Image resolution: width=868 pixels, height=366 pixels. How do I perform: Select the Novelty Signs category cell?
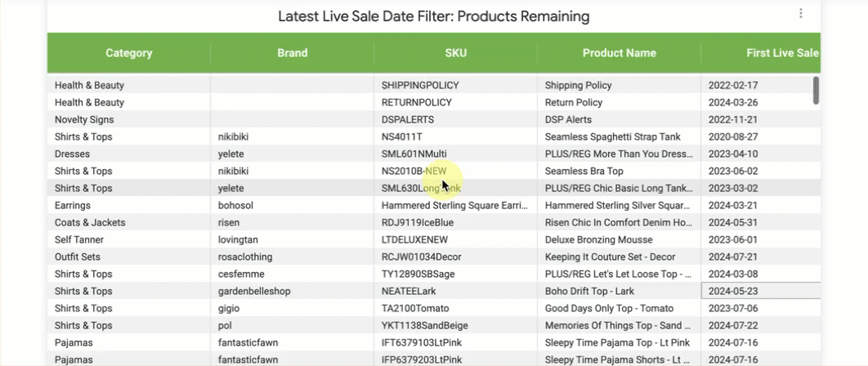(129, 119)
